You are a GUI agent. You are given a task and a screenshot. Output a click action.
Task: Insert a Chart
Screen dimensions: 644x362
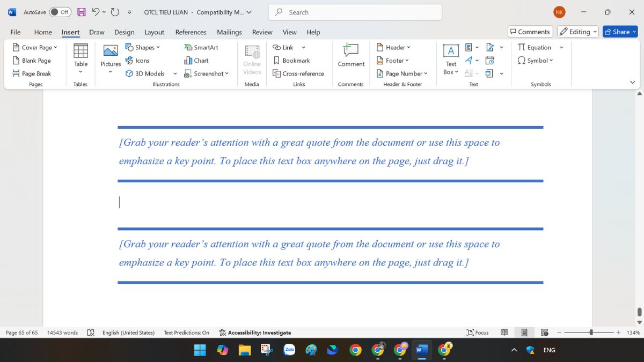point(196,61)
